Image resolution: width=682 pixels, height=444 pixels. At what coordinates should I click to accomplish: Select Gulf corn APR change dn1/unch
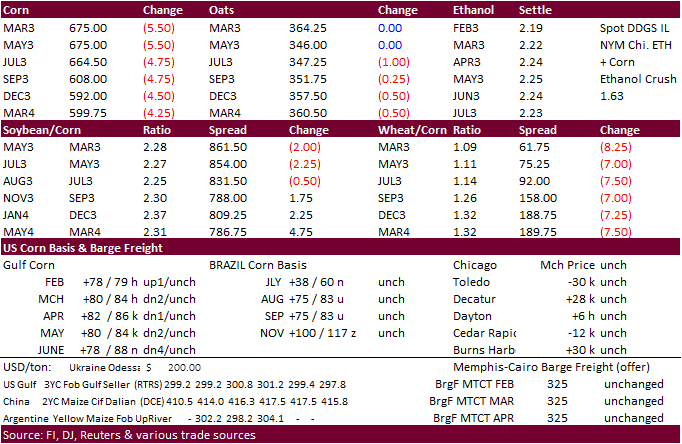click(169, 316)
